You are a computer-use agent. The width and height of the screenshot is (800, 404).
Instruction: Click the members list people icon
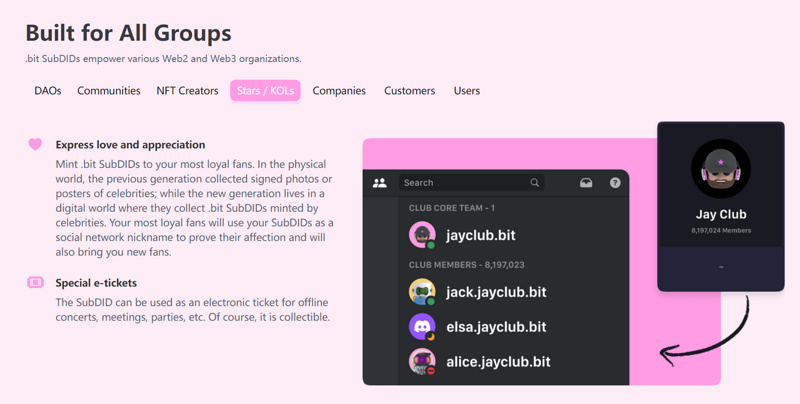tap(380, 183)
